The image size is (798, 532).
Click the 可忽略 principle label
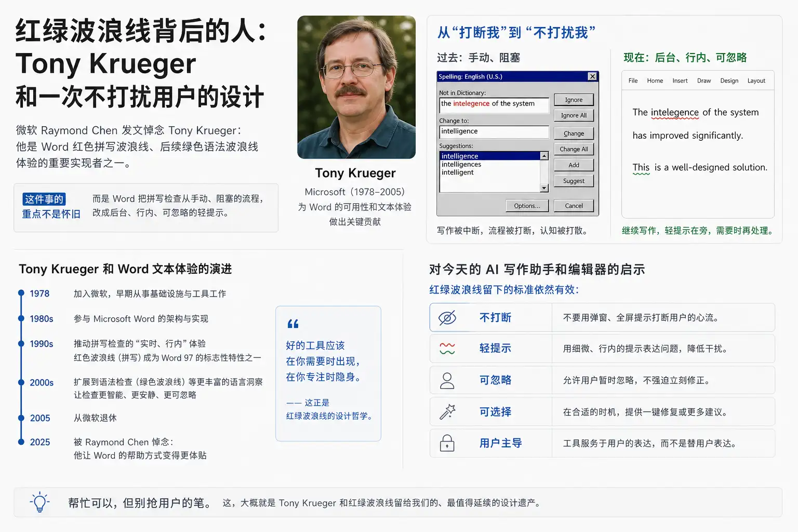pyautogui.click(x=495, y=380)
